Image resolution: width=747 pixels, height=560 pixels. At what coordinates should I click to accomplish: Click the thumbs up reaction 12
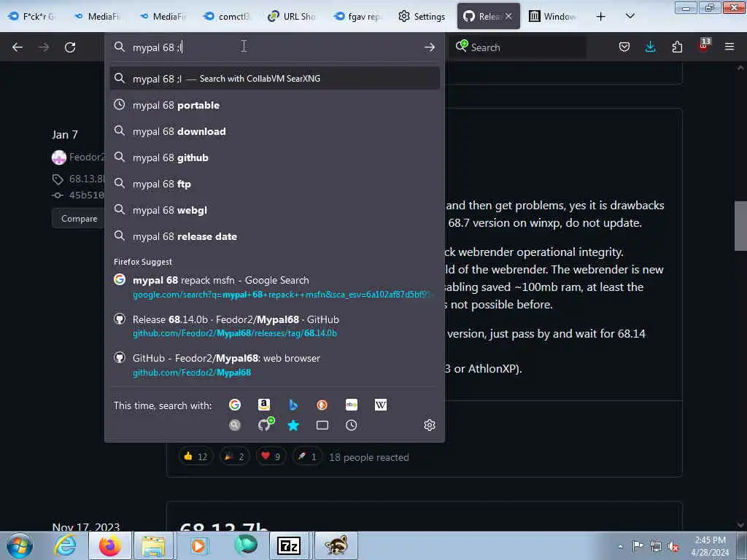pos(196,456)
